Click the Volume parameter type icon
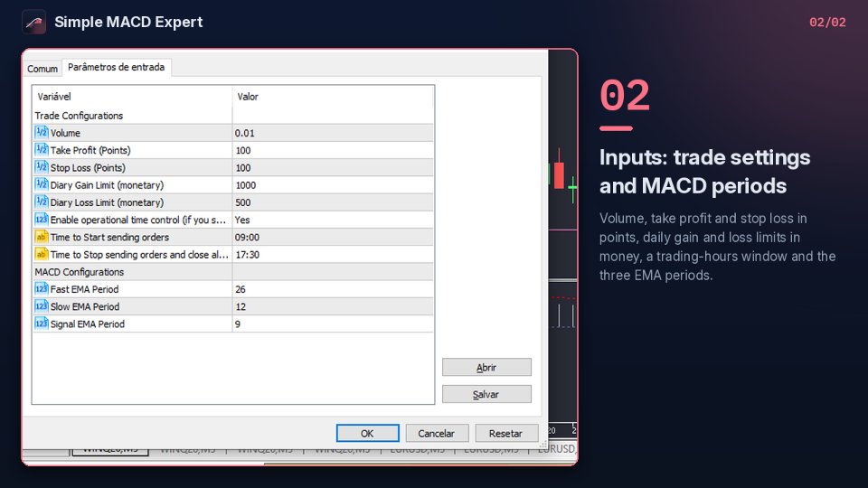Image resolution: width=868 pixels, height=488 pixels. point(42,132)
